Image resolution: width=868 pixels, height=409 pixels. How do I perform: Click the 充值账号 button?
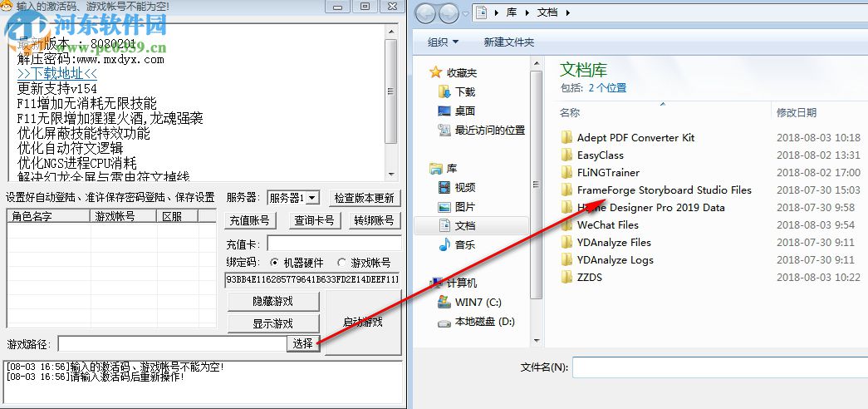(249, 220)
